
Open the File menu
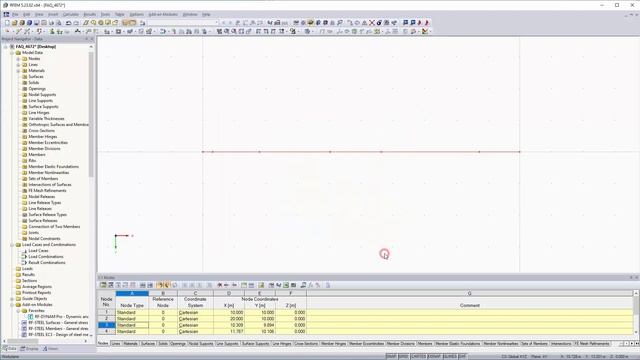tap(15, 14)
